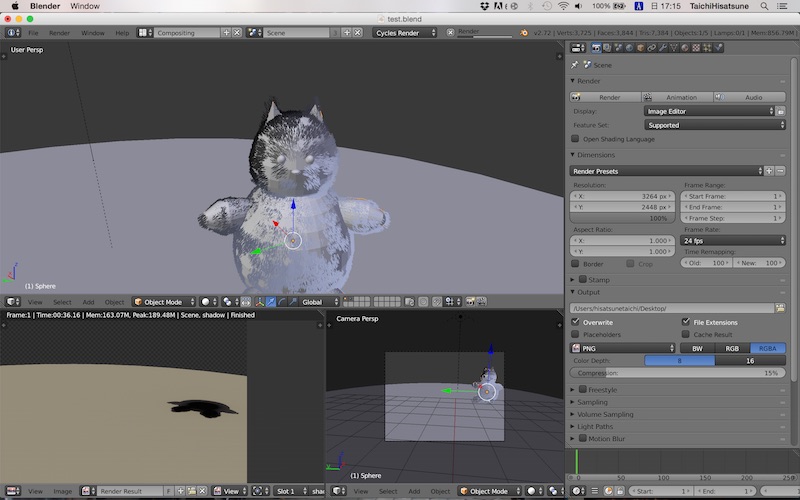The height and width of the screenshot is (500, 800).
Task: Open the World properties tab
Action: [630, 48]
